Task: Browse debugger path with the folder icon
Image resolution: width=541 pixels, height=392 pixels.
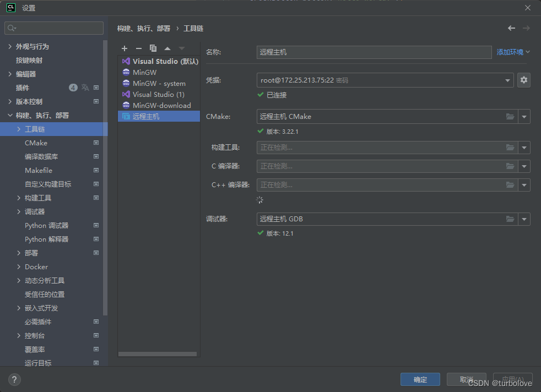Action: pos(510,219)
